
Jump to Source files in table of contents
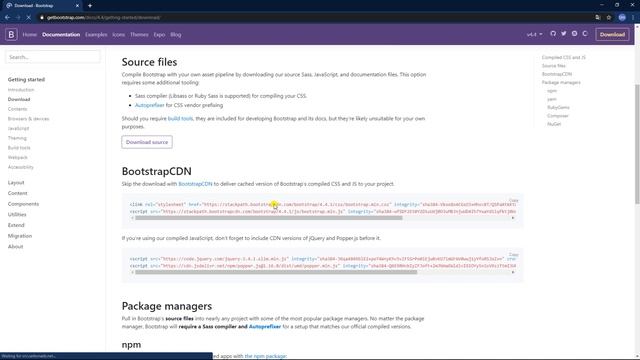click(554, 66)
